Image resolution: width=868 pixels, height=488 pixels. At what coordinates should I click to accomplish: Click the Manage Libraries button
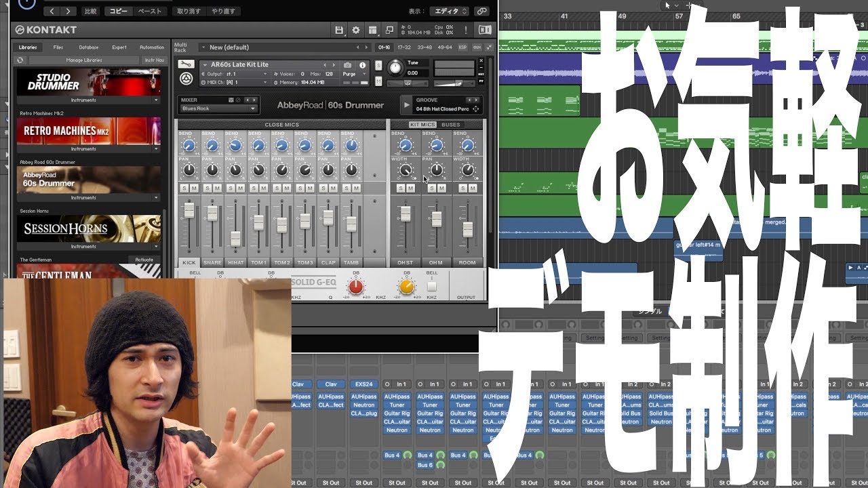84,60
